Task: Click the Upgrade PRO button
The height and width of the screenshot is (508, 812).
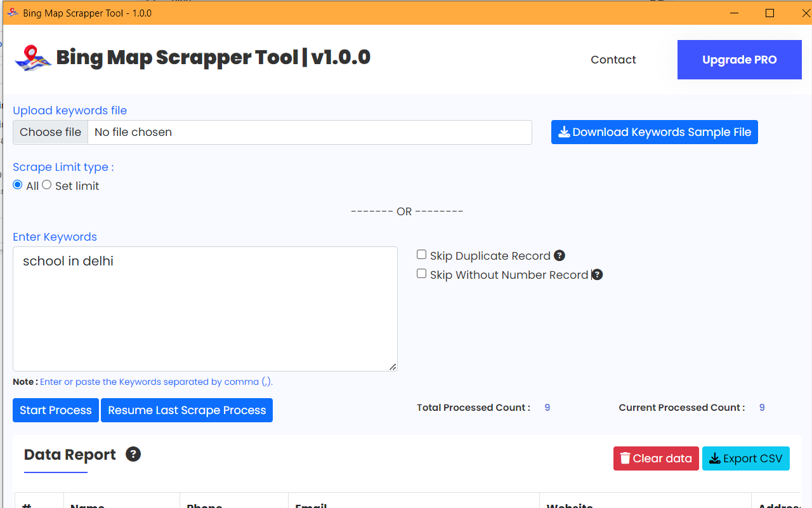Action: point(739,59)
